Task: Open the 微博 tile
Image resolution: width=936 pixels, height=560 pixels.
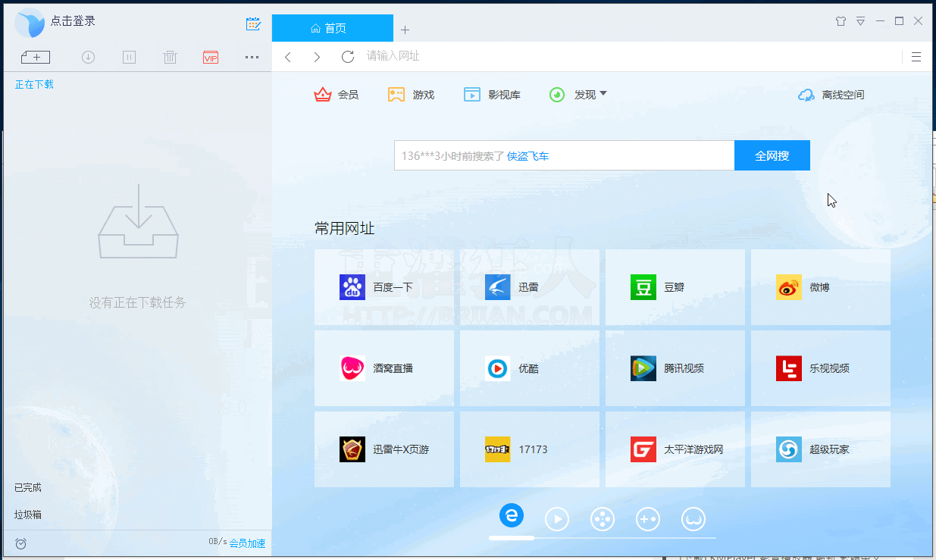Action: tap(821, 287)
